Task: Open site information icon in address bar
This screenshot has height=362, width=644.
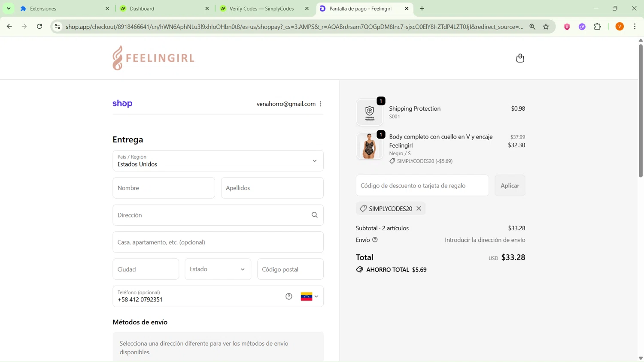Action: [x=57, y=27]
